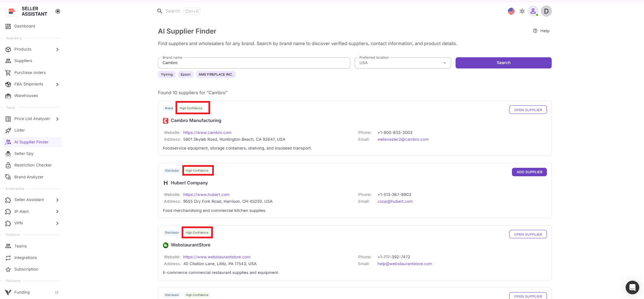The image size is (644, 299).
Task: Email help@webstaurantstore.com
Action: (x=405, y=264)
